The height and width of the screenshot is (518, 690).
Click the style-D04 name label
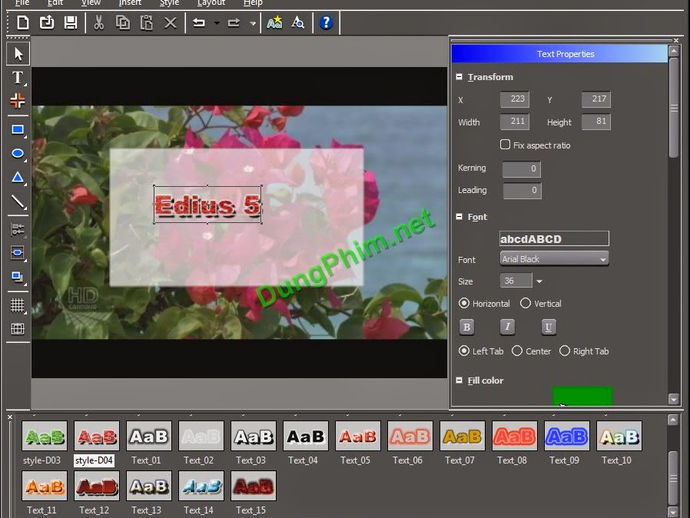[x=94, y=460]
